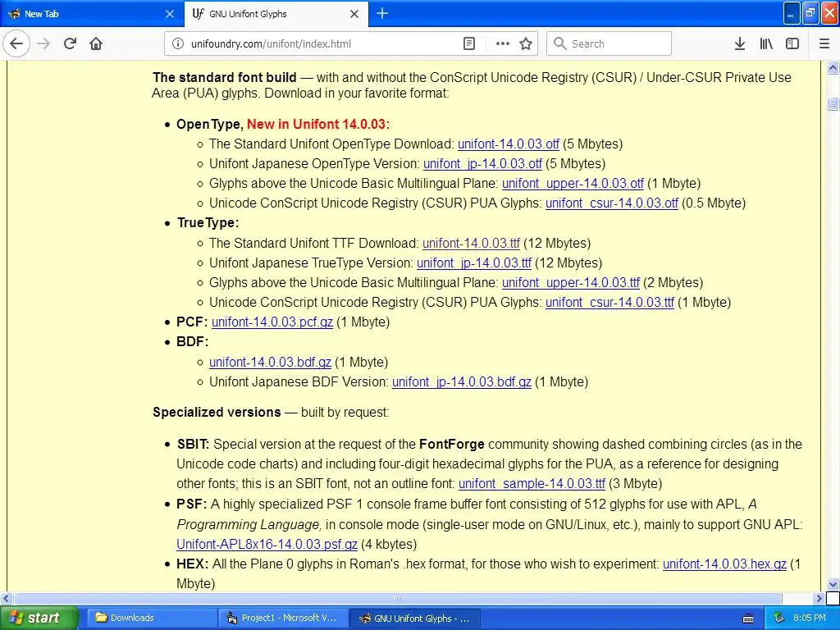Download unifont-14.0.03.ttf
This screenshot has height=630, width=840.
point(471,243)
